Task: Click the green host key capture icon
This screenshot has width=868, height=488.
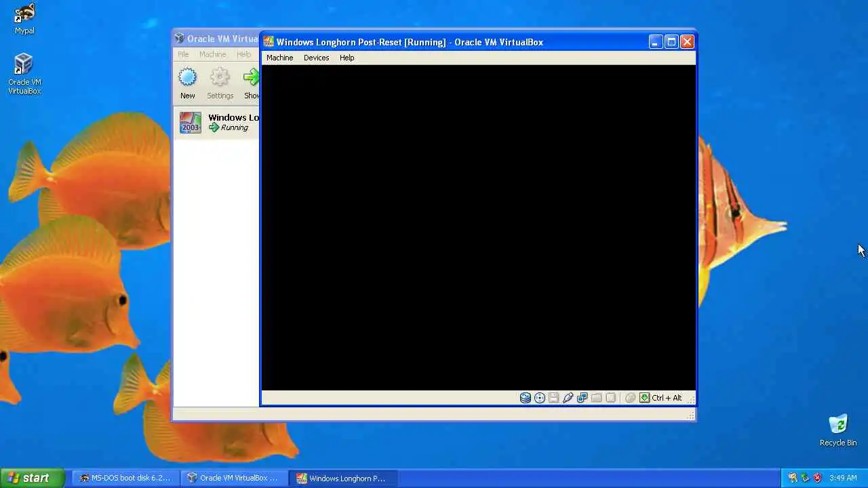Action: coord(644,398)
